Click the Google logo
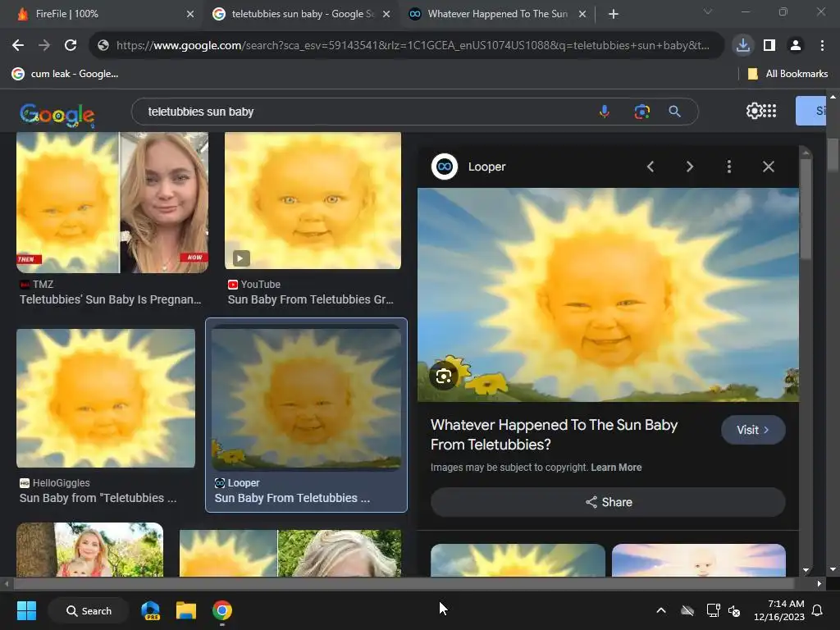 (x=57, y=114)
